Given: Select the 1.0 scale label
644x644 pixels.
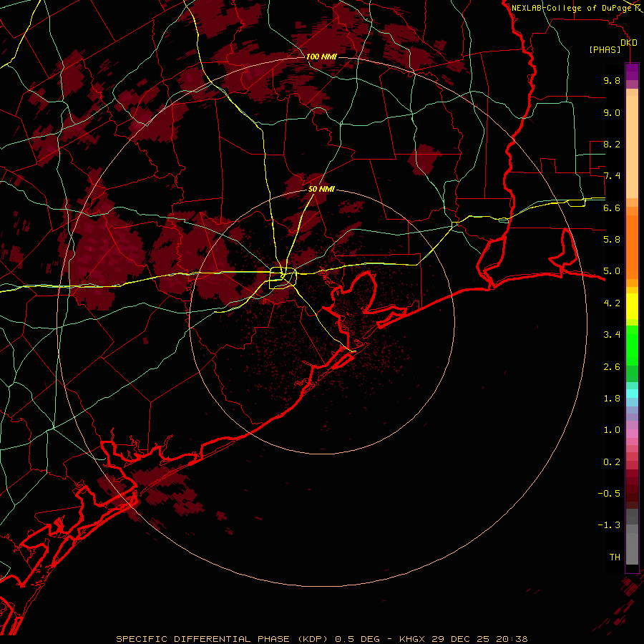Looking at the screenshot, I should pyautogui.click(x=612, y=429).
